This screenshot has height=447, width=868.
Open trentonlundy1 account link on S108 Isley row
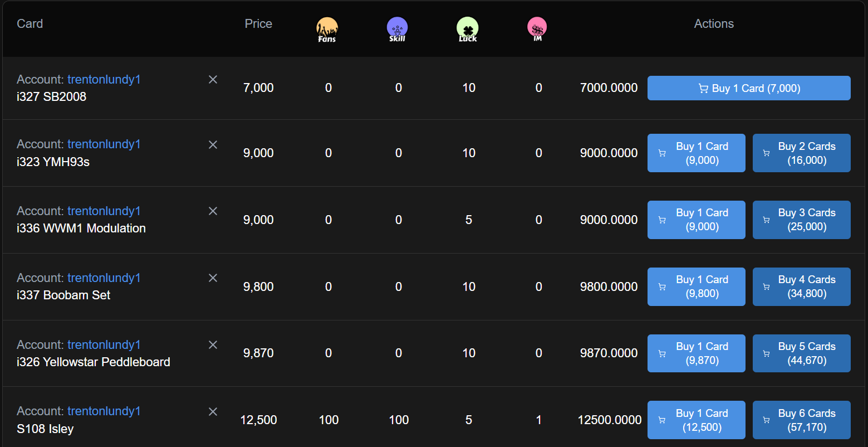point(104,411)
